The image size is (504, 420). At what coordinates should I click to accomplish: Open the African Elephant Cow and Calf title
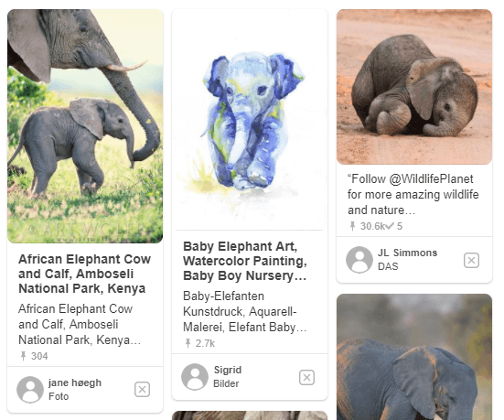coord(84,274)
